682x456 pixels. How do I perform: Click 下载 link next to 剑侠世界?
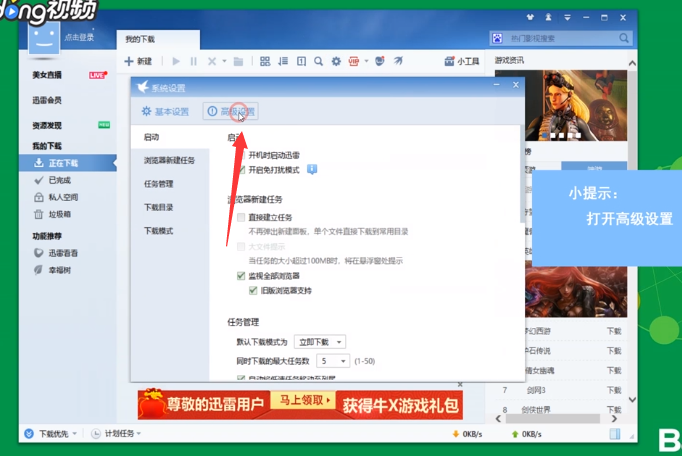pyautogui.click(x=614, y=410)
